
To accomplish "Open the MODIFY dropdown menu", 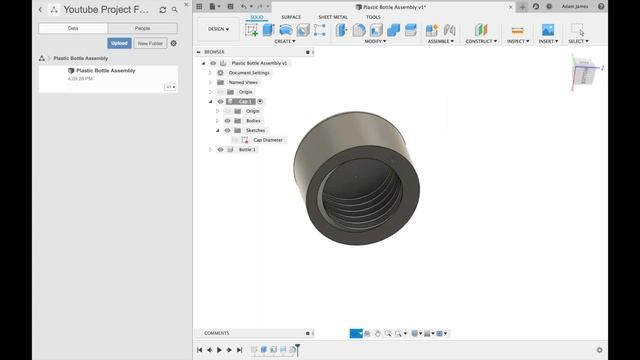I will click(x=375, y=41).
